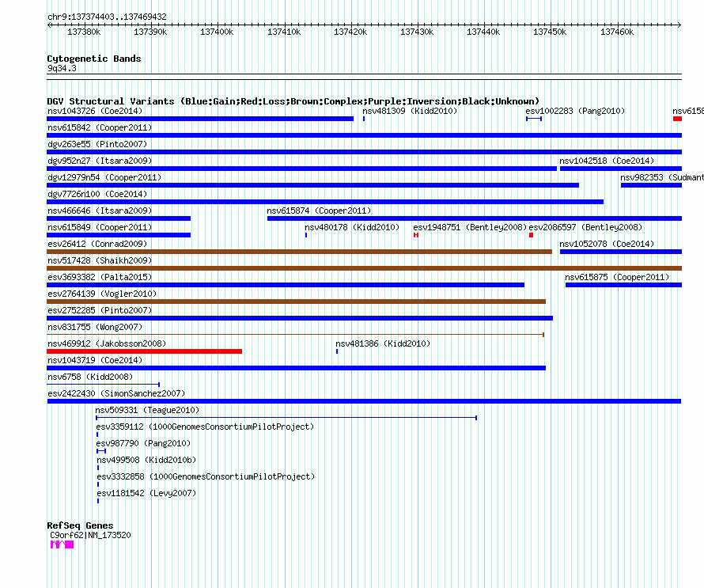Viewport: 704px width, 588px height.
Task: Select the nsv615875 (Cooper2011) label
Action: (x=617, y=277)
